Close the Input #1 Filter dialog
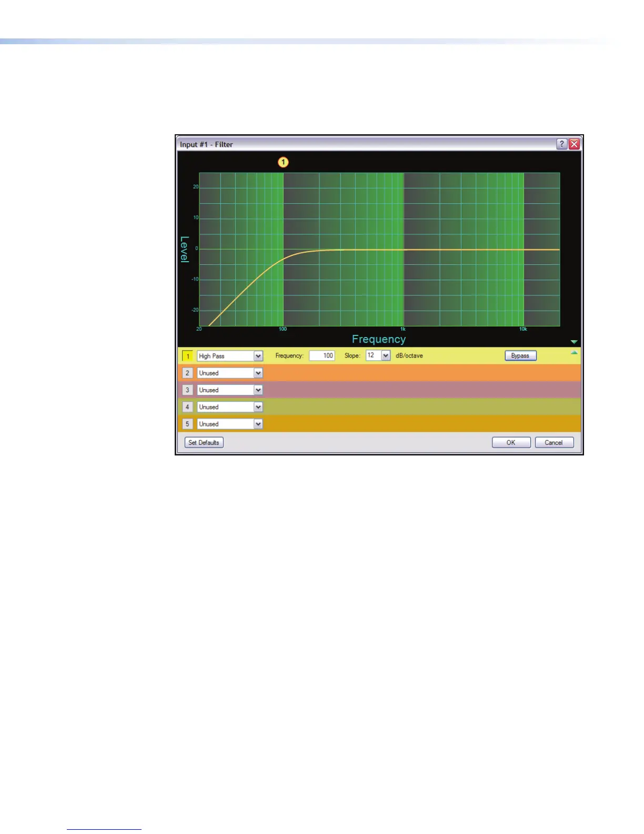This screenshot has height=834, width=644. point(574,144)
